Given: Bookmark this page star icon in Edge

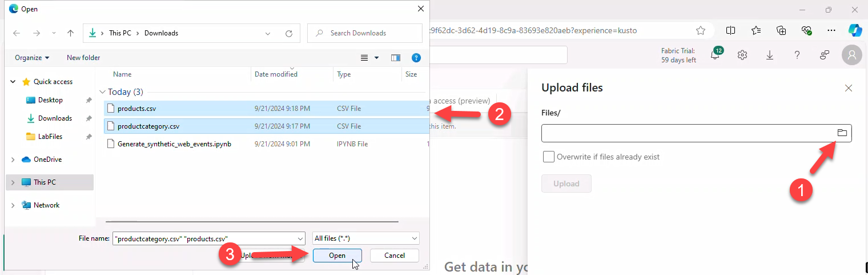Looking at the screenshot, I should point(701,30).
